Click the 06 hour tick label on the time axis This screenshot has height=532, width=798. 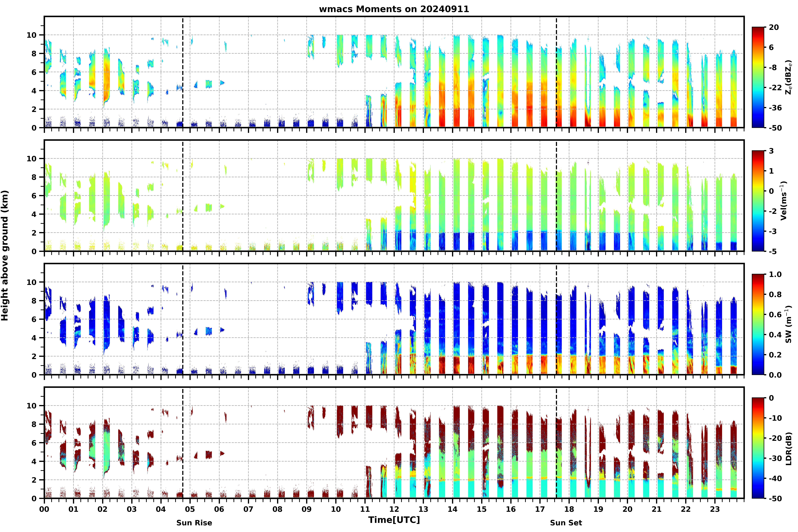click(219, 509)
